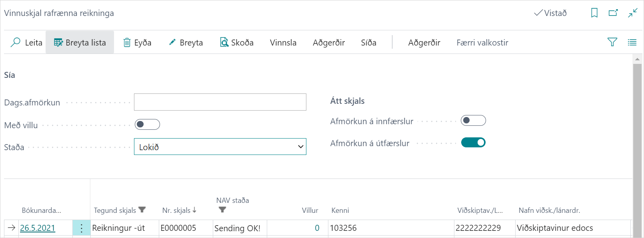Screen dimensions: 644x238
Task: Click the Leita search magnifier icon
Action: pos(16,42)
